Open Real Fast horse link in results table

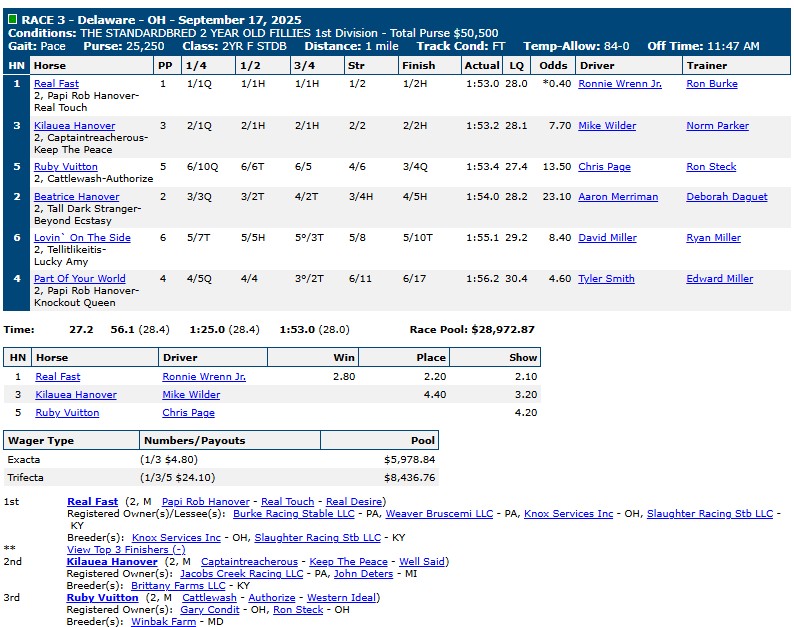coord(56,84)
